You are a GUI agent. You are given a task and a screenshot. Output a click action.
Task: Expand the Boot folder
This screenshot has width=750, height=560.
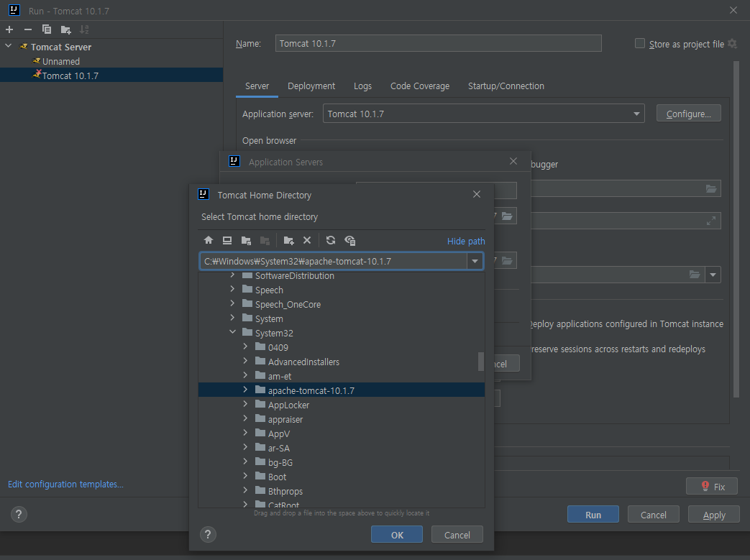click(x=245, y=476)
